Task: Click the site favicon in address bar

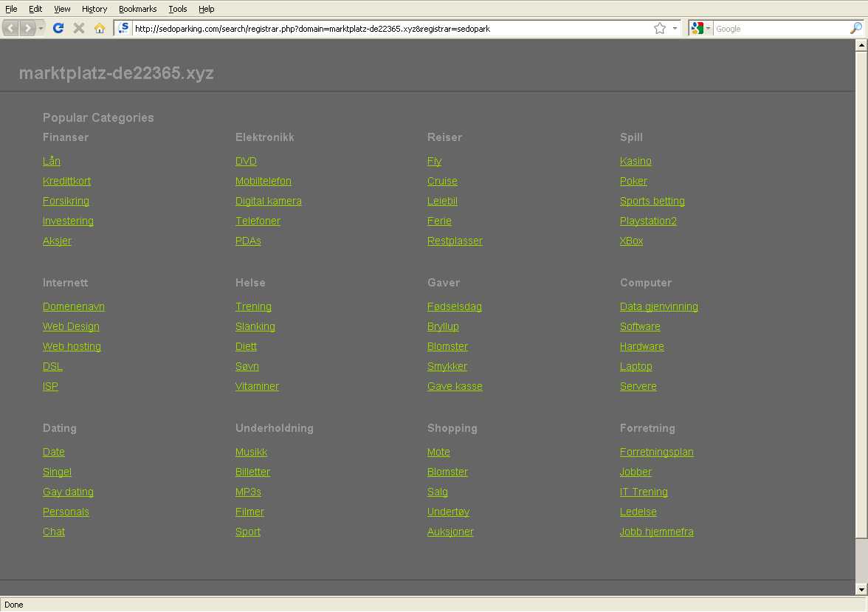Action: pos(124,28)
